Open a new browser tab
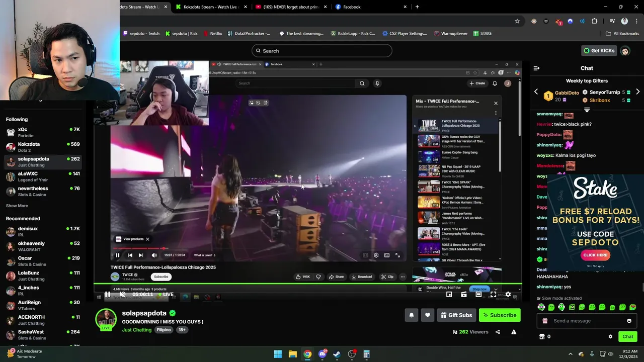Screen dimensions: 644x362 point(417,7)
